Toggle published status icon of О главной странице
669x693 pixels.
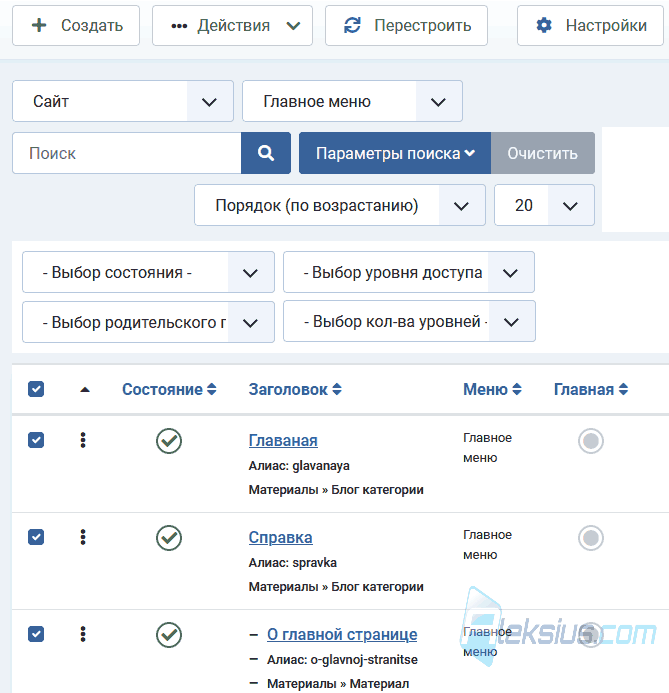[169, 635]
